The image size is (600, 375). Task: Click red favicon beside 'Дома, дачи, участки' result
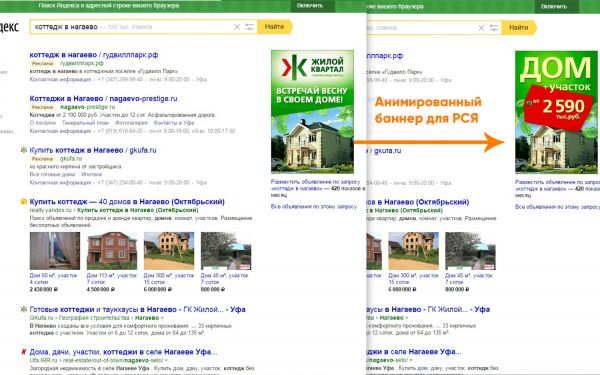pos(24,351)
